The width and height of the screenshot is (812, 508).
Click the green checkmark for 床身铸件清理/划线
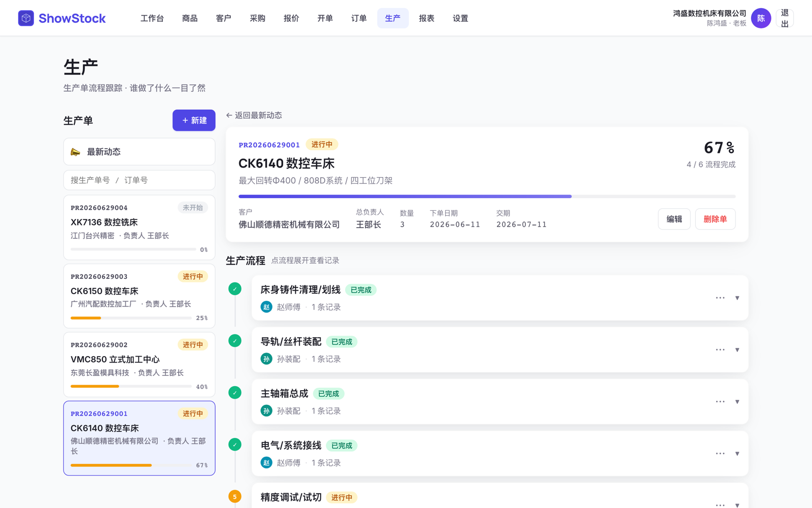coord(235,289)
